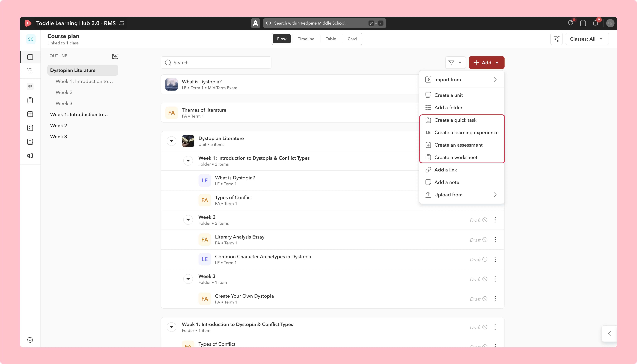This screenshot has height=364, width=637.
Task: Select Dystopian Literature in the outline
Action: [x=83, y=70]
